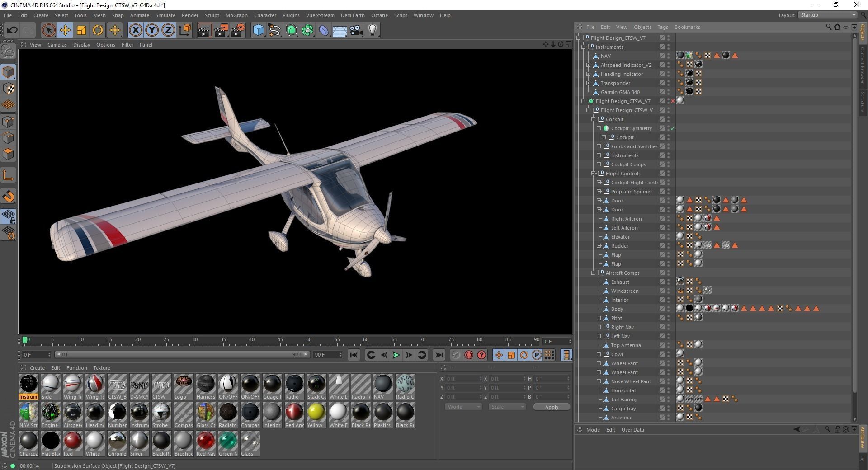Expand the Rudder object
Viewport: 868px width, 470px height.
599,246
